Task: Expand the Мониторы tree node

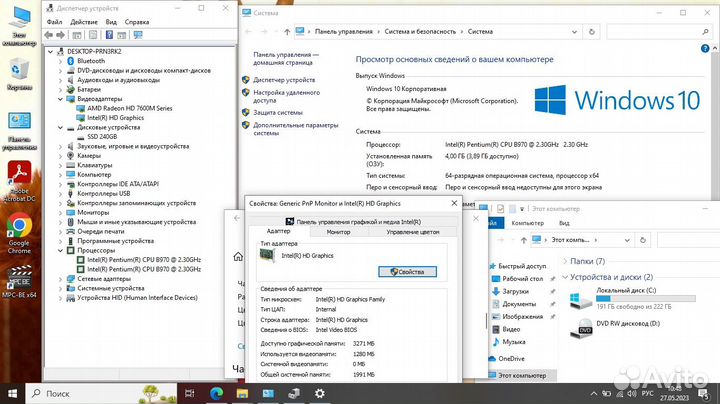Action: point(61,213)
